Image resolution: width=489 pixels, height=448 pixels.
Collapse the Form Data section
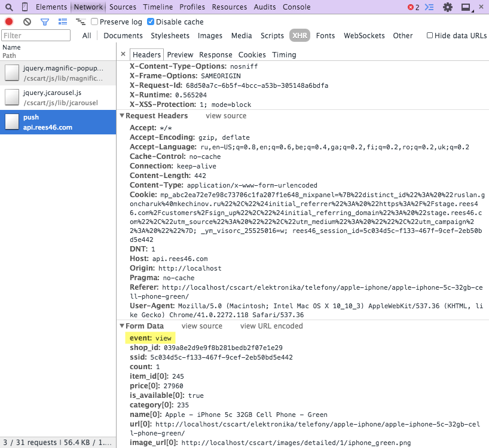click(x=122, y=326)
